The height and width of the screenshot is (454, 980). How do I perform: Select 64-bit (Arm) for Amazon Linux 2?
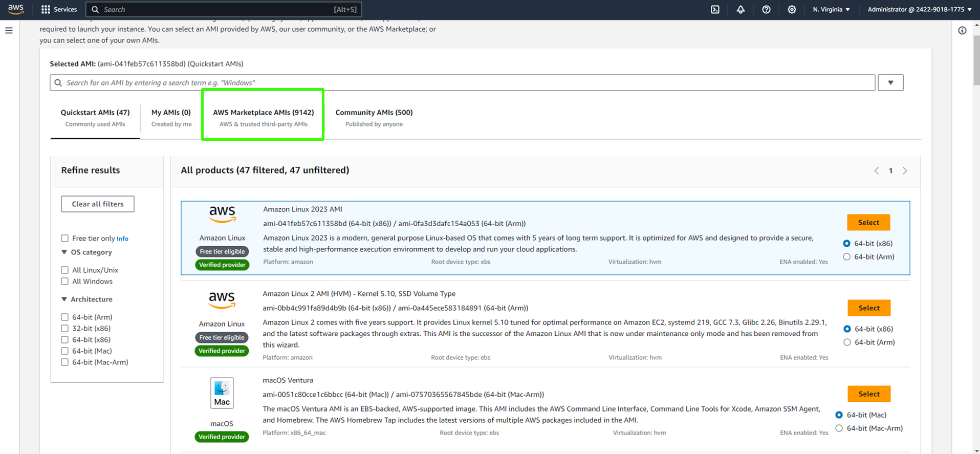point(847,342)
